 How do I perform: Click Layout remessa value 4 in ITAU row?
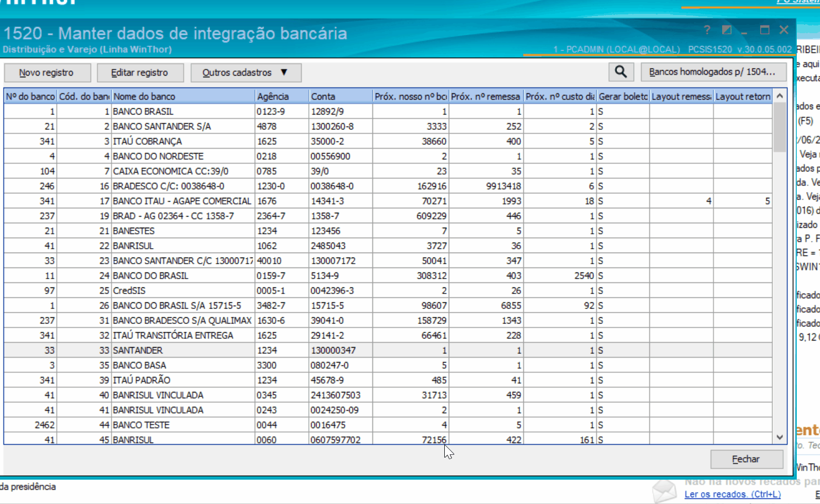681,201
